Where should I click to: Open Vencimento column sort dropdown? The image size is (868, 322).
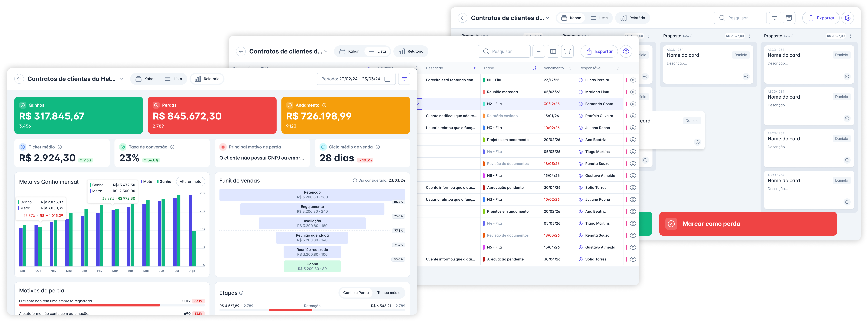pos(570,68)
